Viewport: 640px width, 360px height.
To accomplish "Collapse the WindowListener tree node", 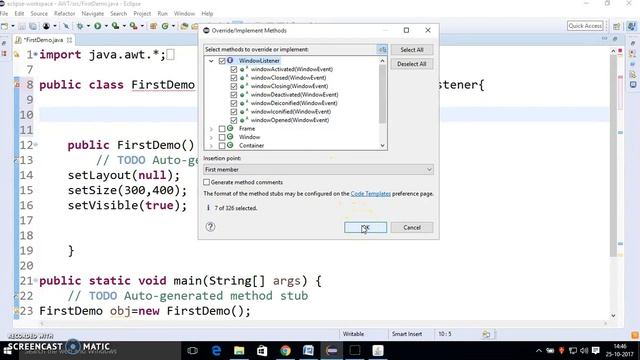I will pos(211,61).
